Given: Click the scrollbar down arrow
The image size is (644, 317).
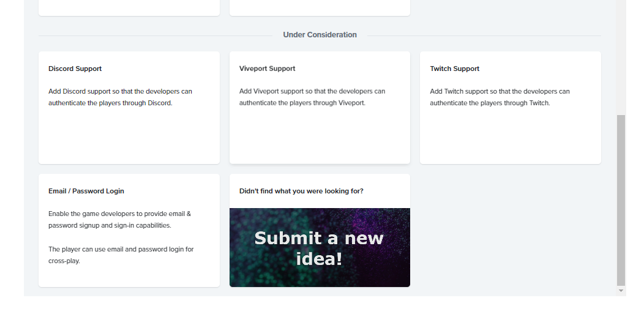Looking at the screenshot, I should [x=621, y=291].
